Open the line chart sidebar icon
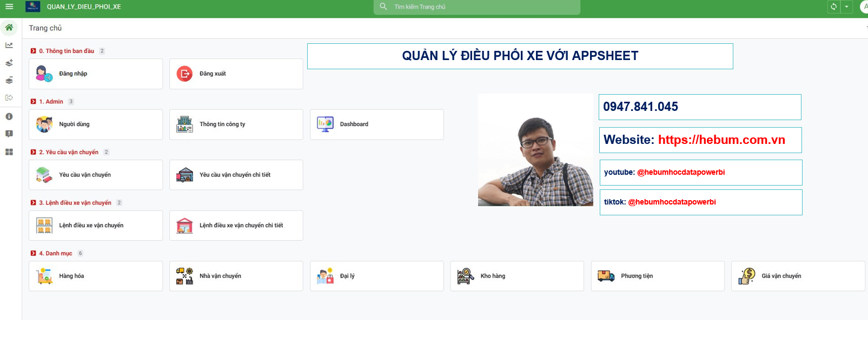Viewport: 868px width, 356px height. pyautogui.click(x=9, y=45)
